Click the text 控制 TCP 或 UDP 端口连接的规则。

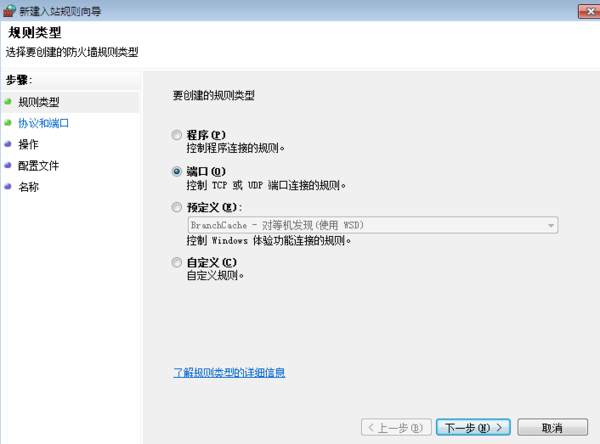(266, 185)
